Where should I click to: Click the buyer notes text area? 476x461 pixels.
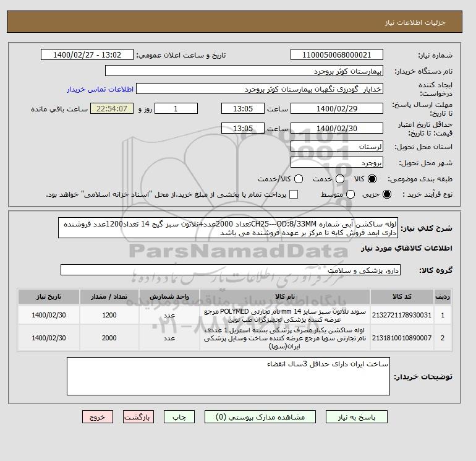click(228, 376)
